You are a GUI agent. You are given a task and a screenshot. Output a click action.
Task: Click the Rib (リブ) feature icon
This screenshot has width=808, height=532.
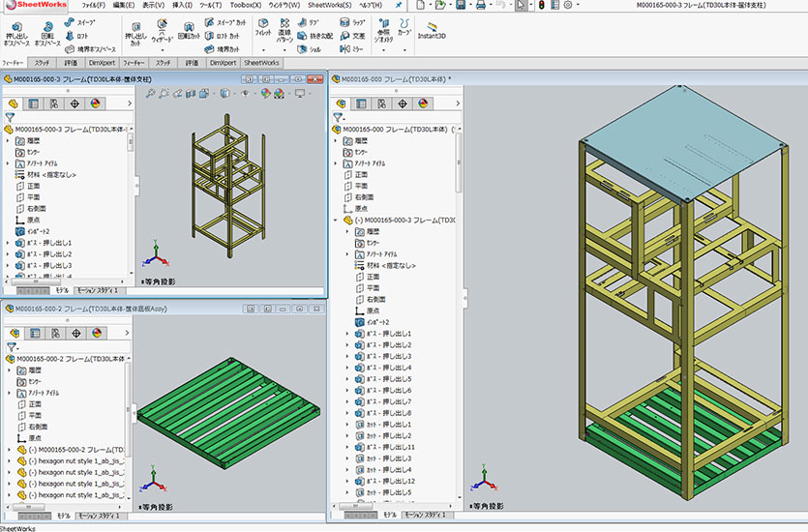303,22
